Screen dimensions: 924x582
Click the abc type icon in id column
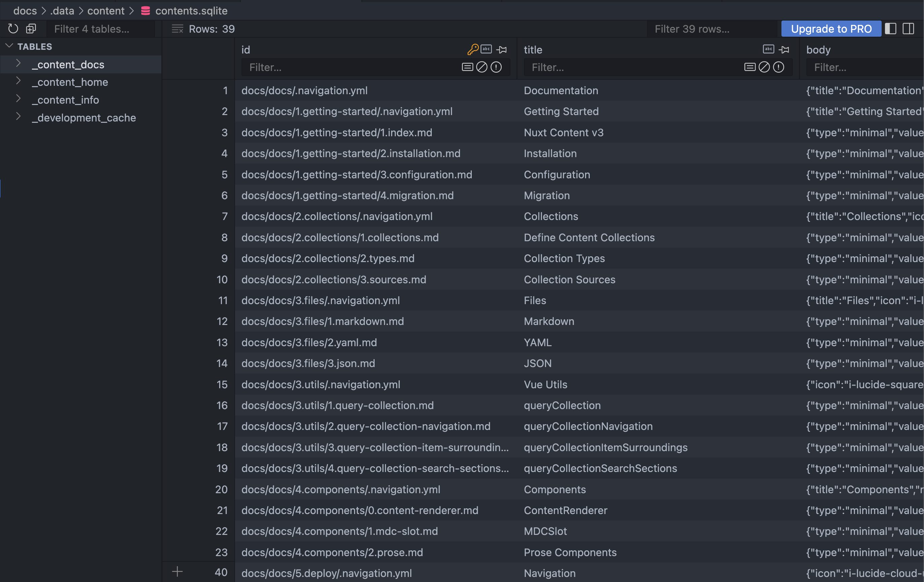(486, 49)
